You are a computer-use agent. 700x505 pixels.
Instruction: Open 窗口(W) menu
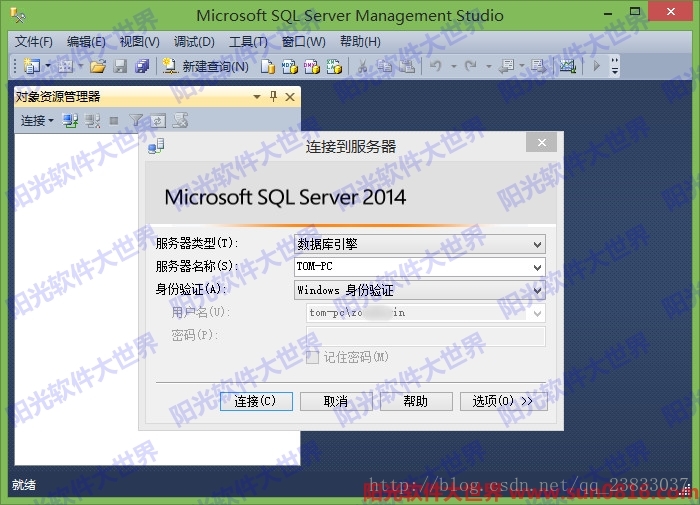[x=304, y=42]
